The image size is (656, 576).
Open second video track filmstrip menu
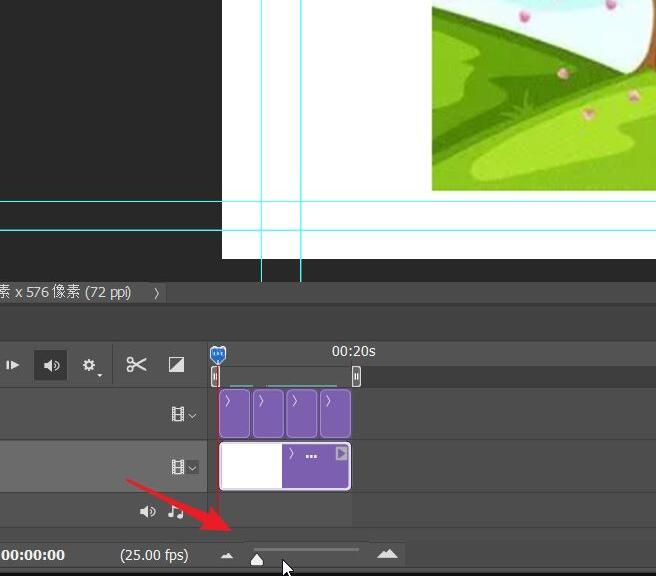coord(183,466)
